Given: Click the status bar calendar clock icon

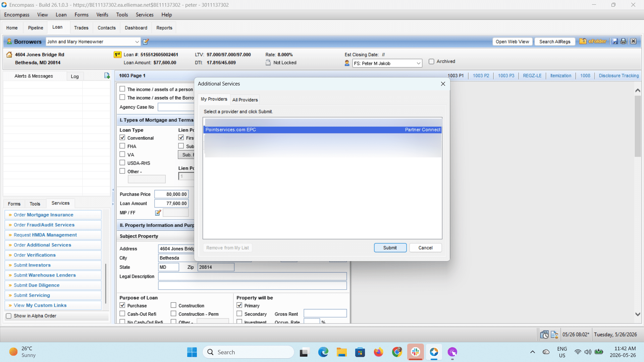Looking at the screenshot, I should click(x=544, y=335).
